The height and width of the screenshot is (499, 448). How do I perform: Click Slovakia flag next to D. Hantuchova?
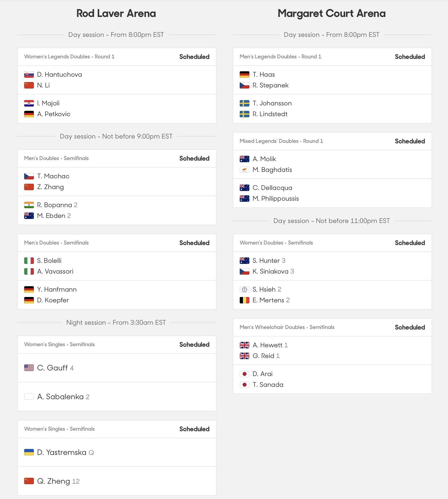[x=29, y=75]
